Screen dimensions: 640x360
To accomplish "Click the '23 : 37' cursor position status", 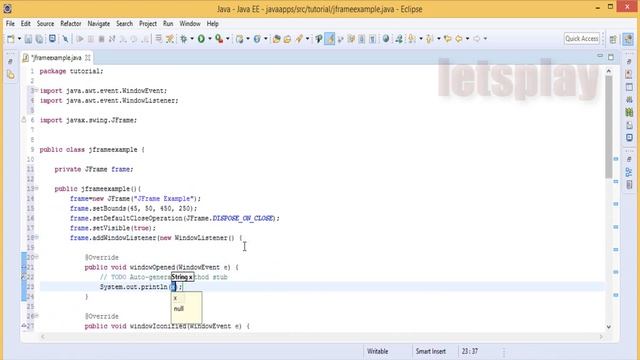I will coord(470,351).
